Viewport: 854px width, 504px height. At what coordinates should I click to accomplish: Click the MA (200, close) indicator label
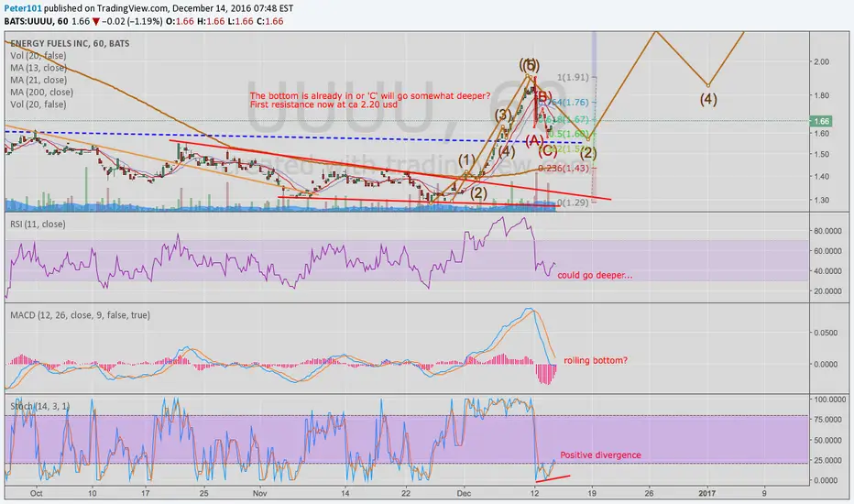tap(41, 92)
